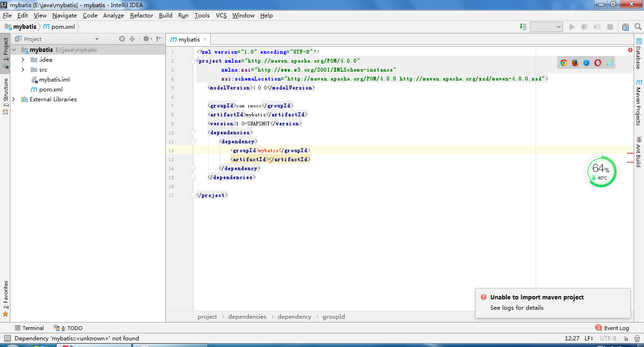Open the Maven Projects tool window

[x=639, y=102]
